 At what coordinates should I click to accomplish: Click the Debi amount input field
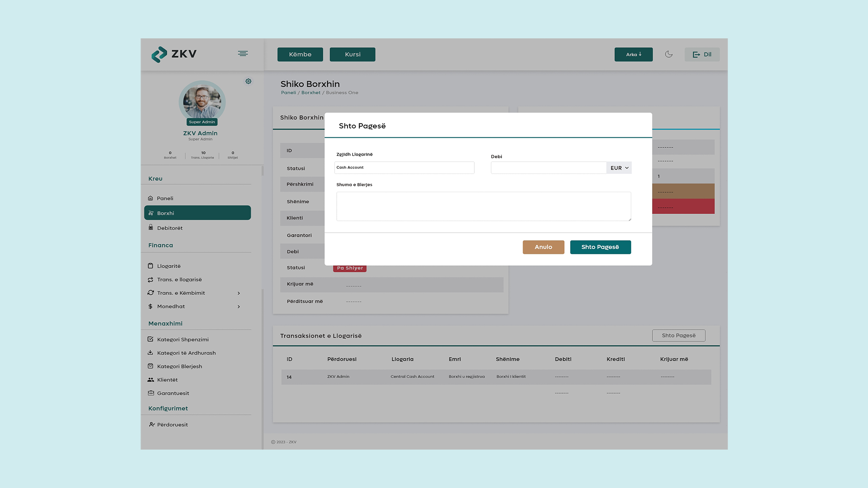tap(548, 168)
